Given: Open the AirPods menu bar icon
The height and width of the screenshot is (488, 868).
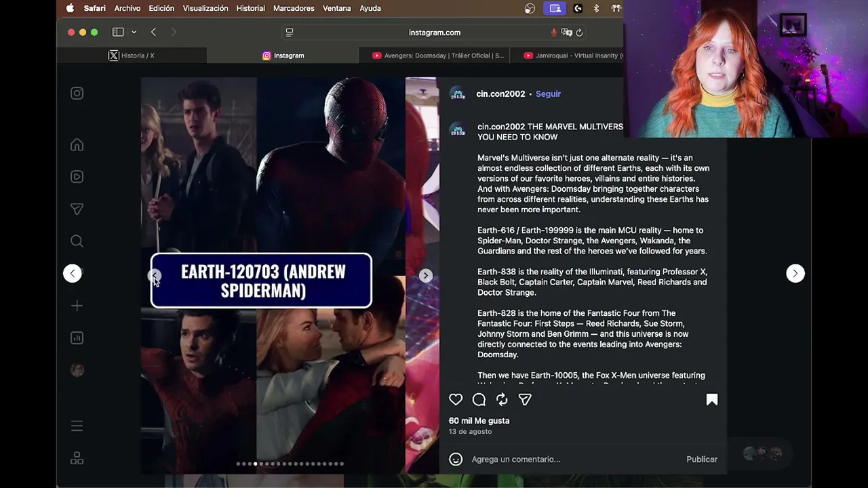Looking at the screenshot, I should [616, 8].
